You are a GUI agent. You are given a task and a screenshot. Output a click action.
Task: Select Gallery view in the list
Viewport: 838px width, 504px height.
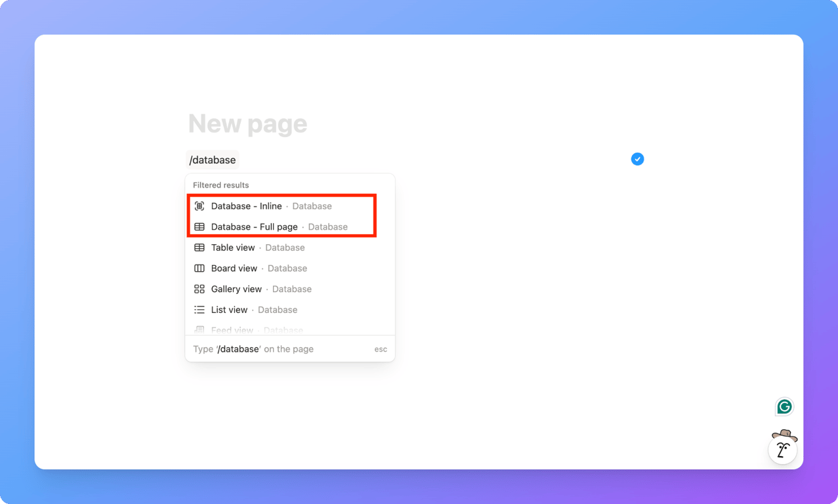tap(237, 289)
